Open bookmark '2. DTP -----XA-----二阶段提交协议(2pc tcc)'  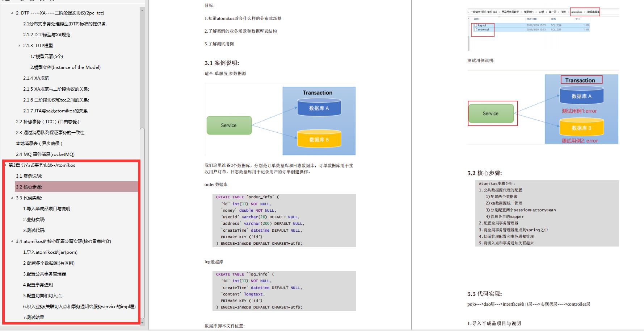click(x=60, y=13)
